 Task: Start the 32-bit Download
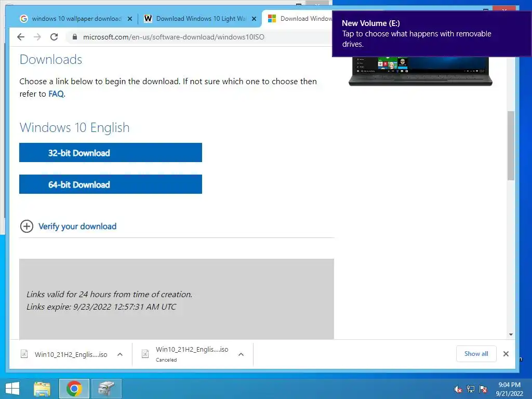(x=111, y=153)
